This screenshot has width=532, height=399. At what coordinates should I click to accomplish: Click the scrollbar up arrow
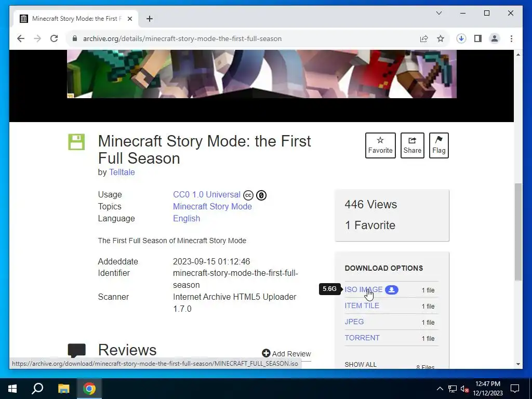point(518,55)
